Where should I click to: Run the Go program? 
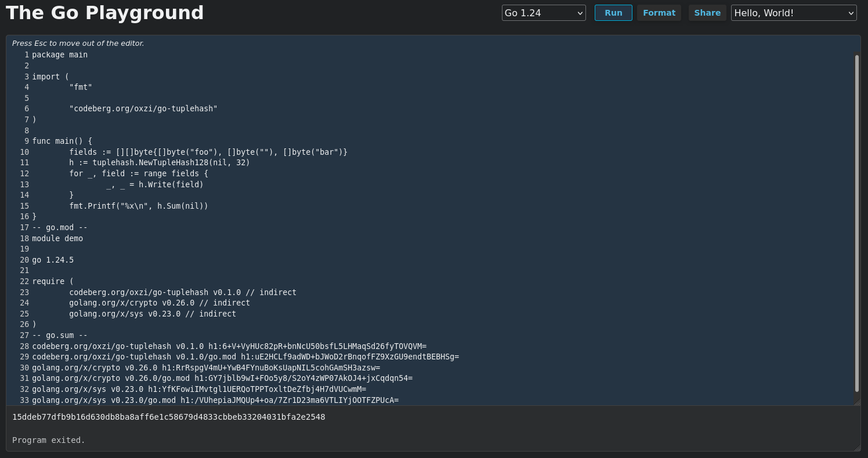613,13
